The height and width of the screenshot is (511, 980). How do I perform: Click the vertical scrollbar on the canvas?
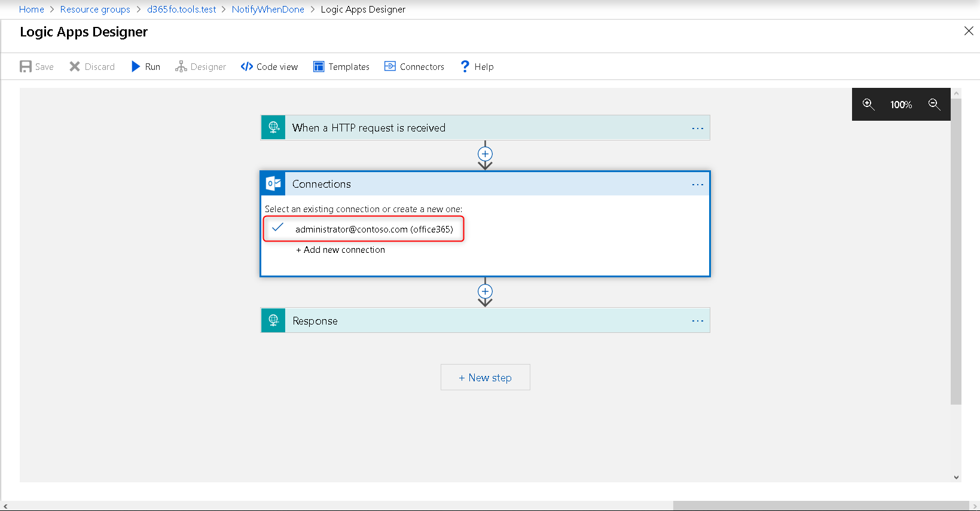956,251
